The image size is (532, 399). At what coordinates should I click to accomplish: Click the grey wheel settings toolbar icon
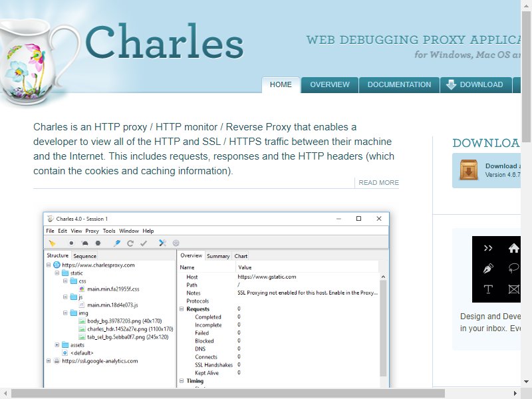(x=176, y=243)
